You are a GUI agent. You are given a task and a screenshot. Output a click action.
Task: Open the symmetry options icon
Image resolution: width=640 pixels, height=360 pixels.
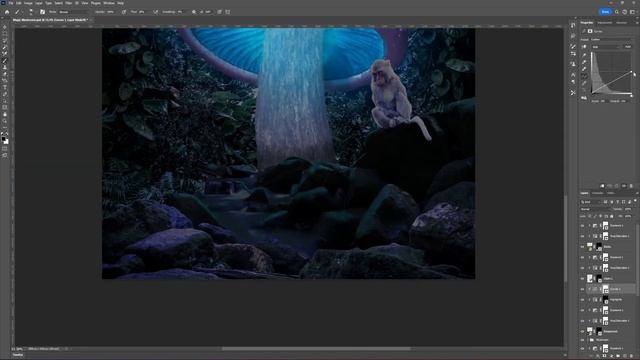(x=228, y=12)
